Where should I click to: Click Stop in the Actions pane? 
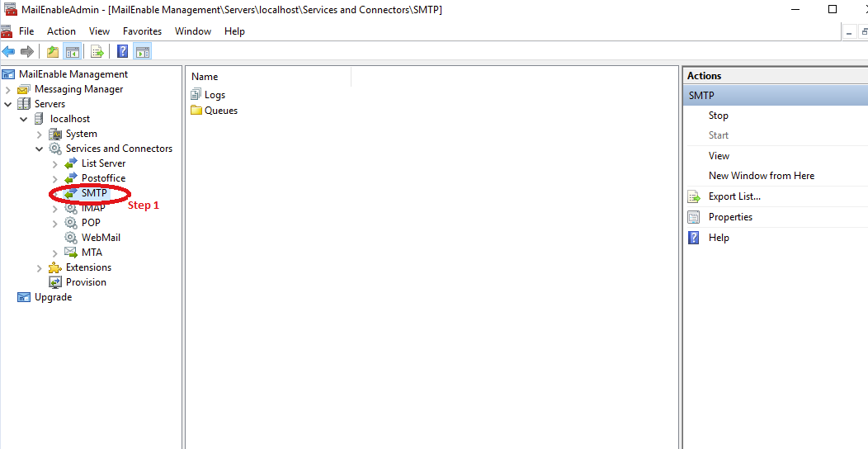click(x=719, y=116)
